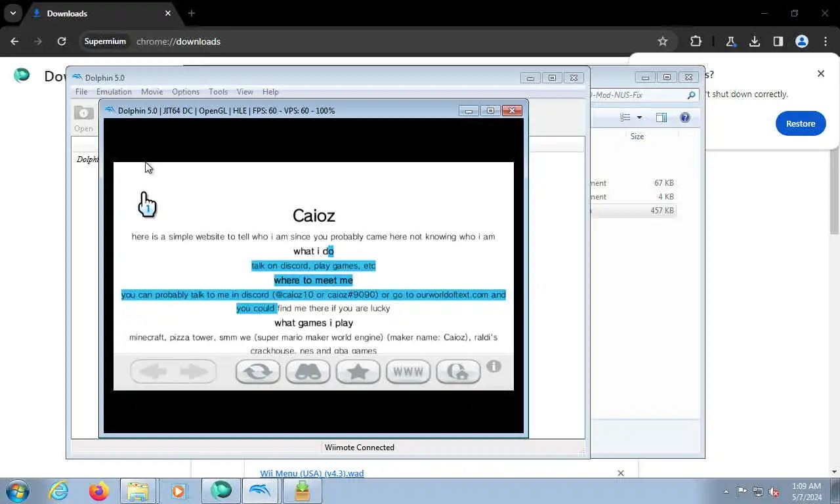Switch to the Dolphin taskbar button
840x504 pixels.
click(261, 491)
